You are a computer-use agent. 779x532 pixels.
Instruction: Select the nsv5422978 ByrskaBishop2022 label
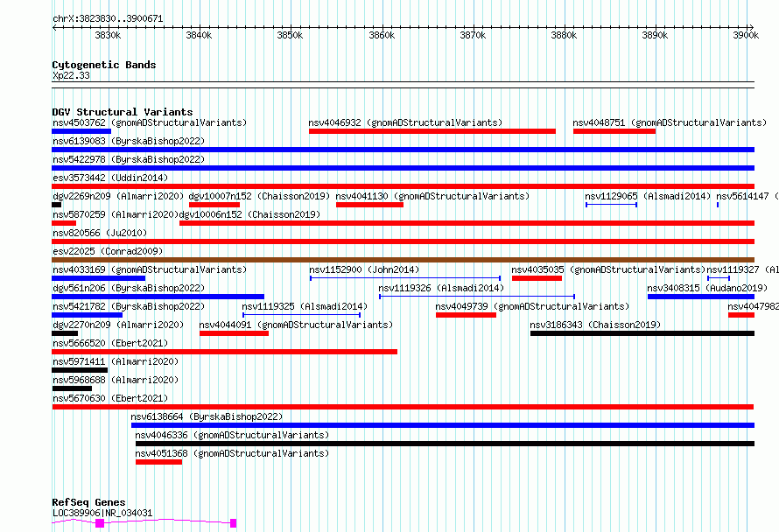click(129, 159)
